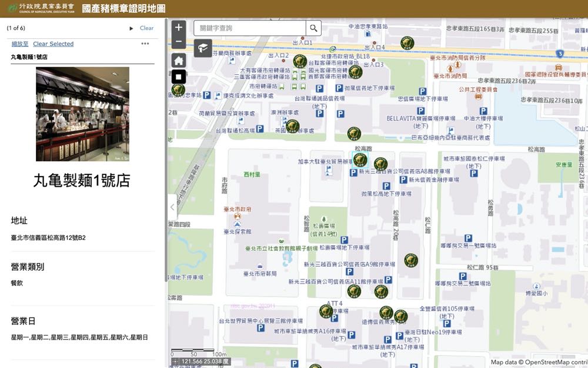Click the side panel scrollbar

(166, 150)
